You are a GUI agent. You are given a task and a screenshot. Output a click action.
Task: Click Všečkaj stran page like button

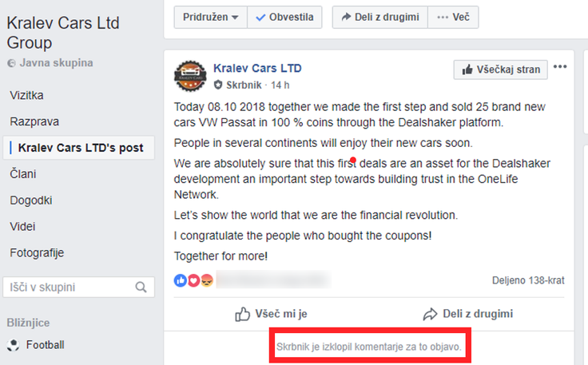coord(500,69)
